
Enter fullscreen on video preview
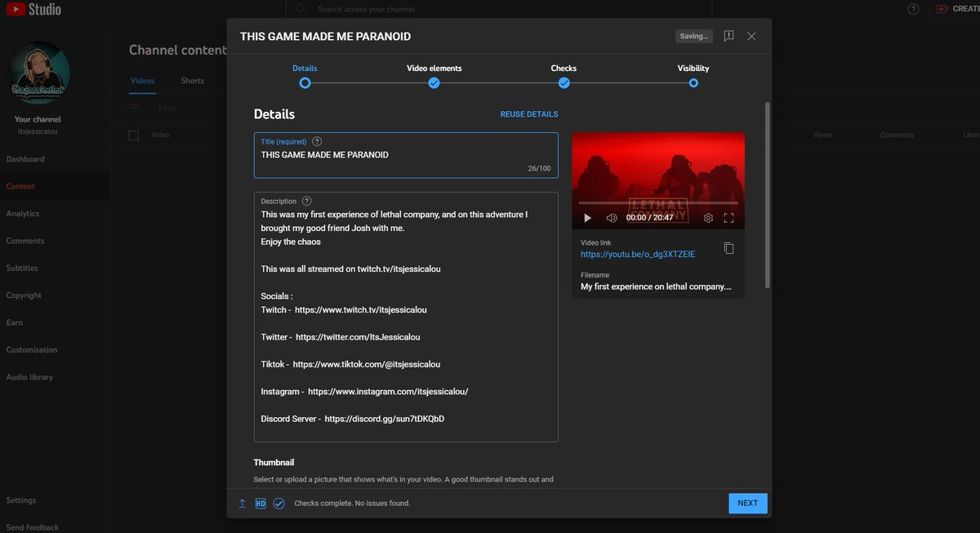[729, 218]
